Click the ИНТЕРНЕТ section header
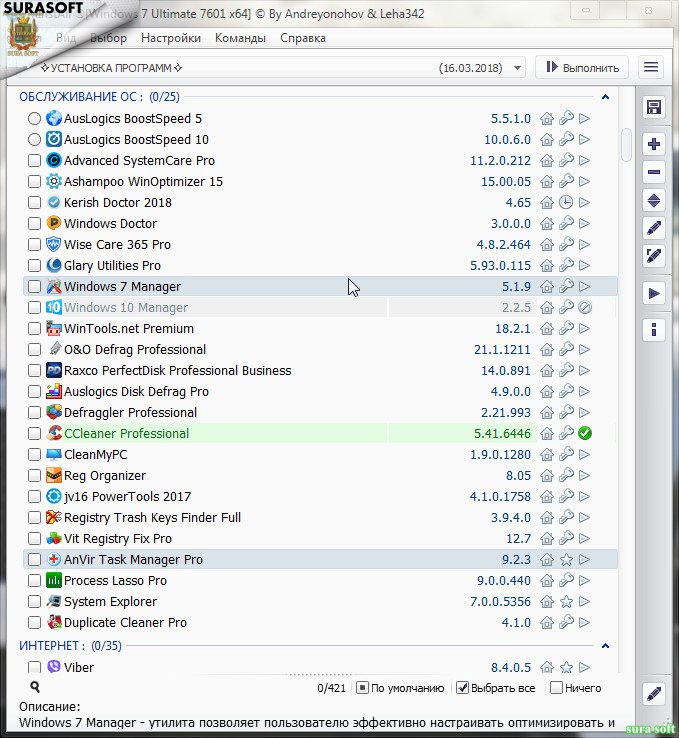Viewport: 679px width, 738px height. tap(70, 646)
